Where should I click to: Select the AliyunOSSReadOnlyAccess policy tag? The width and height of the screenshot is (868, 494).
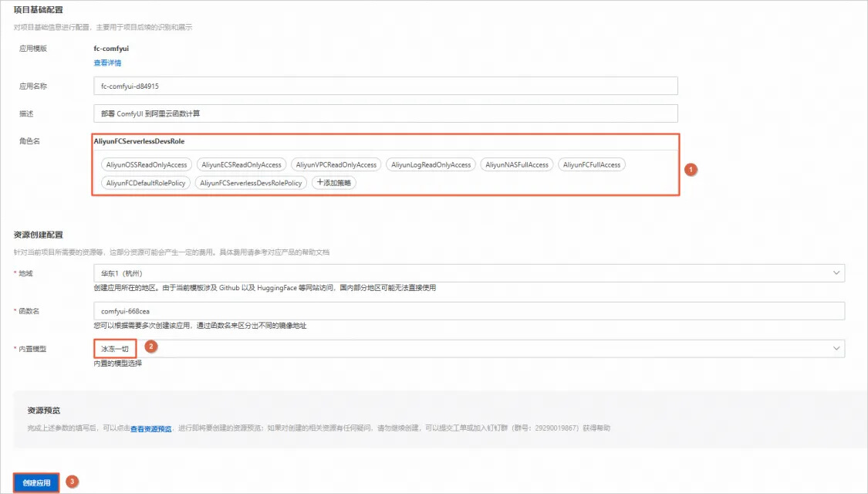click(x=147, y=164)
